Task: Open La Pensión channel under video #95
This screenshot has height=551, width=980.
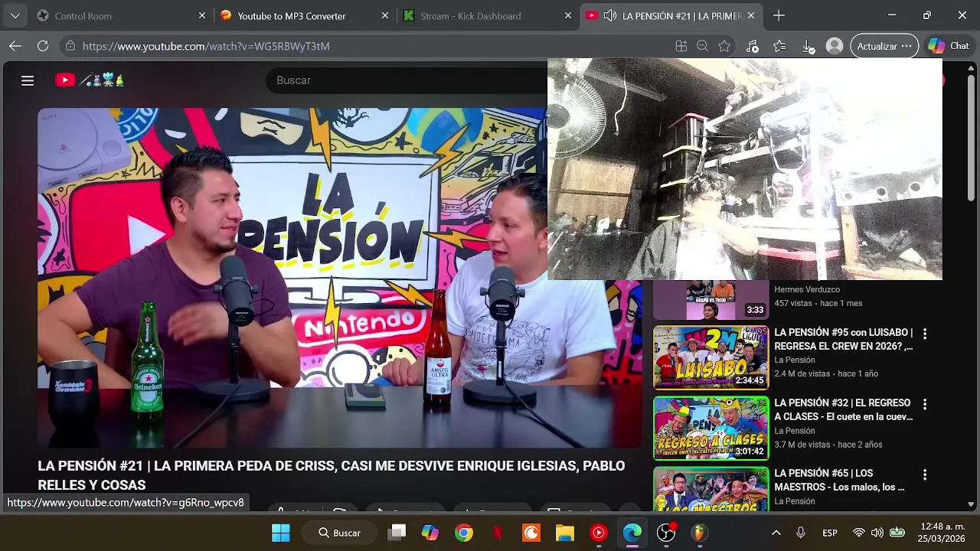Action: pyautogui.click(x=795, y=360)
